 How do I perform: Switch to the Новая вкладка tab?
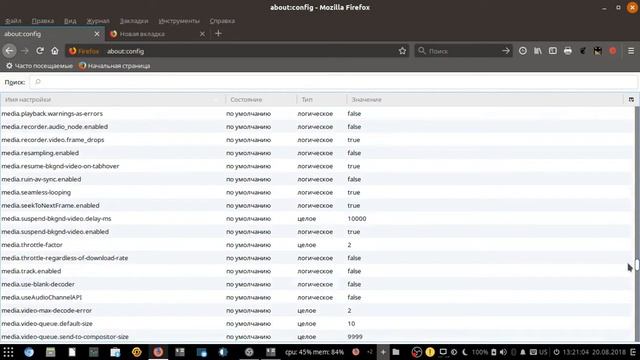(x=157, y=34)
